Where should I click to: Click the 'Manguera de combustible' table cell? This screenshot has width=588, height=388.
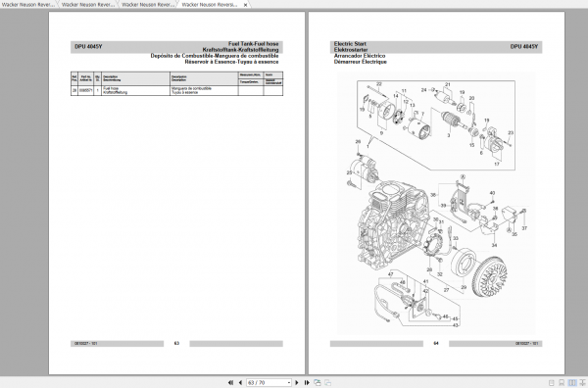(204, 90)
